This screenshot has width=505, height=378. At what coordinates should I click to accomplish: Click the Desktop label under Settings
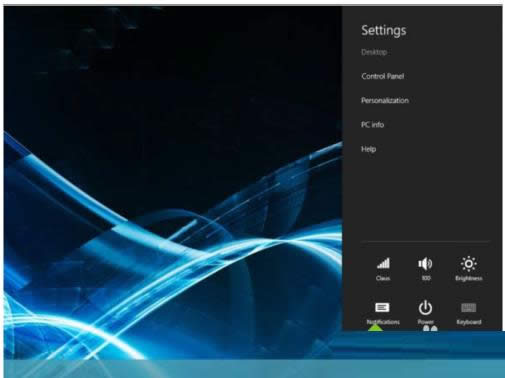374,52
